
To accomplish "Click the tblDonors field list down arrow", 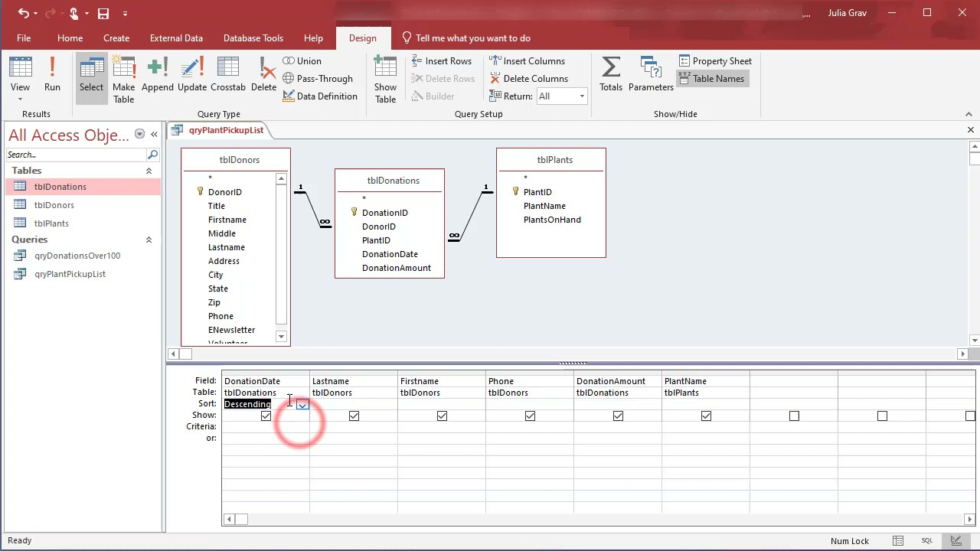I will click(281, 337).
